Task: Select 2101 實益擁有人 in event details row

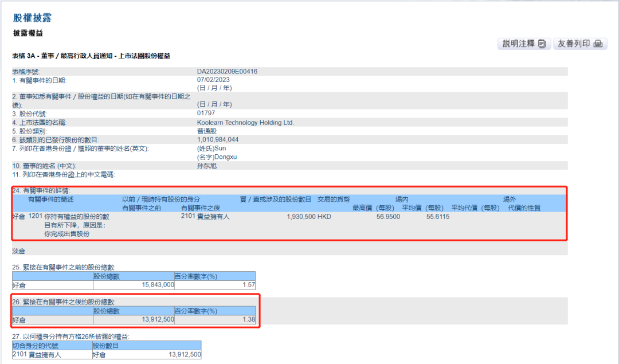Action: 205,216
